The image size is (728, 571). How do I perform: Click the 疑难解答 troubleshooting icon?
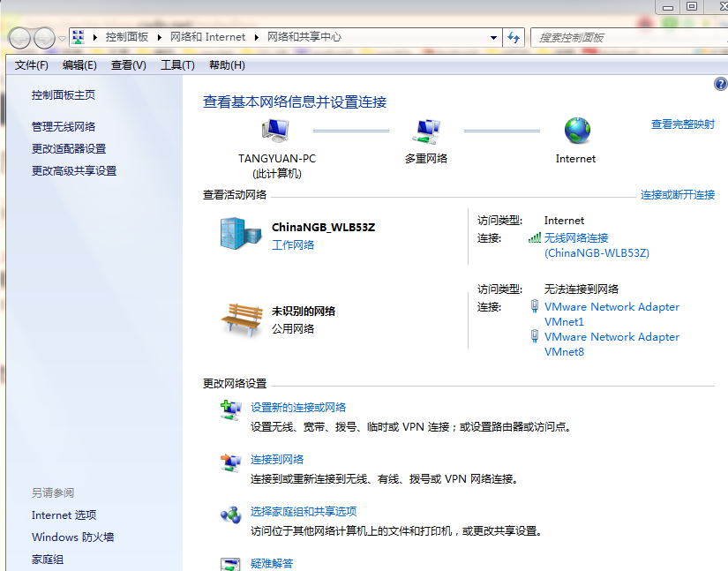pyautogui.click(x=231, y=561)
